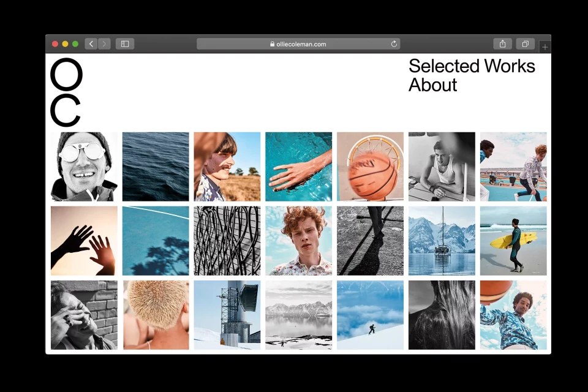The height and width of the screenshot is (392, 588).
Task: Click the Safari back arrow button
Action: tap(91, 44)
